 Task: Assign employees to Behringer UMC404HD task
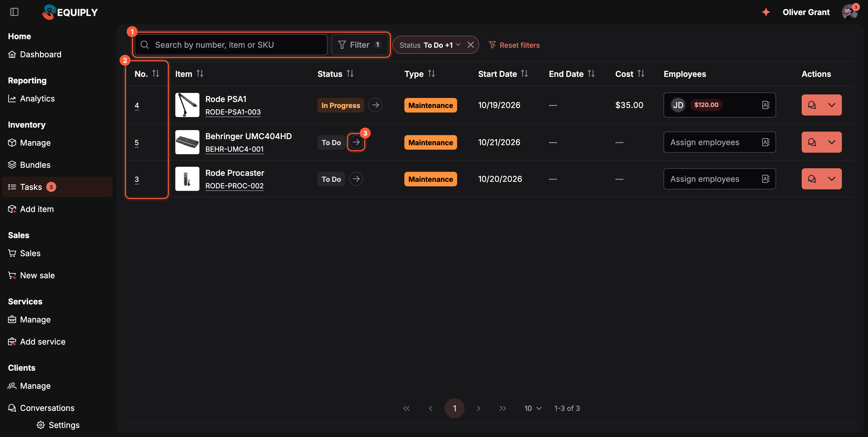click(x=719, y=142)
